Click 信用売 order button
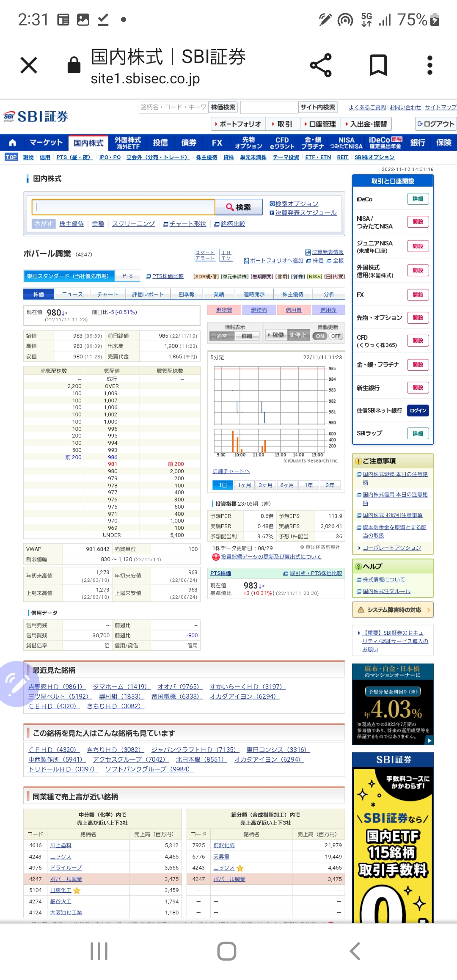Image resolution: width=457 pixels, height=980 pixels. 328,310
